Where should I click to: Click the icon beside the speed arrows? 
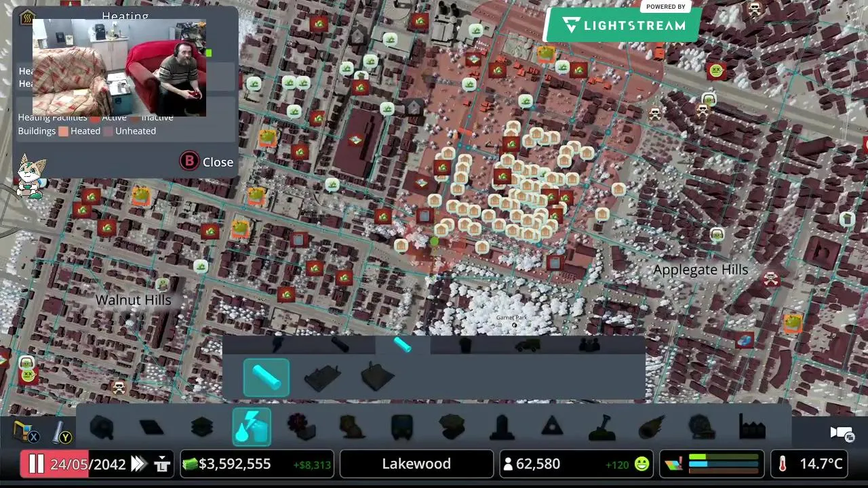tap(161, 464)
